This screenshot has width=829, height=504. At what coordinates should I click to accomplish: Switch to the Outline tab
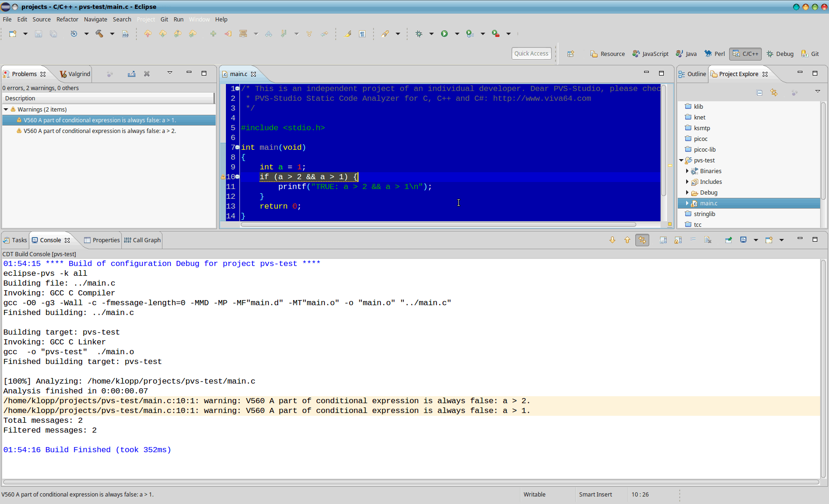(692, 74)
